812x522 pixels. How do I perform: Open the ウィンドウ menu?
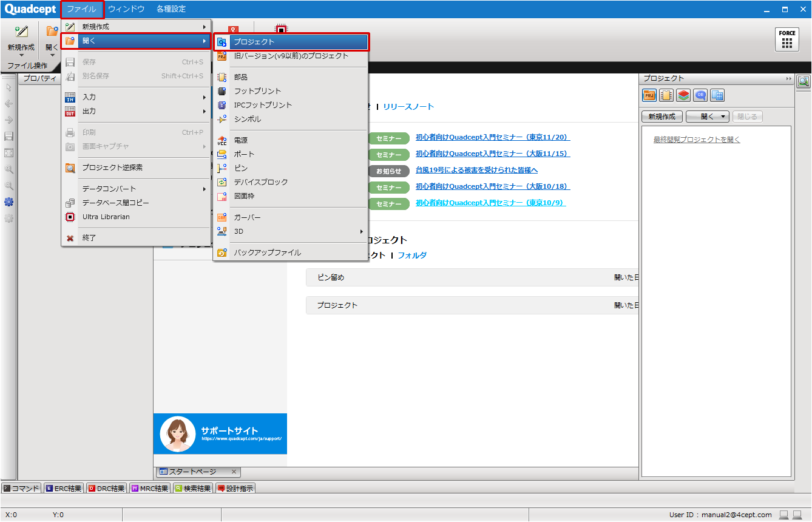126,9
